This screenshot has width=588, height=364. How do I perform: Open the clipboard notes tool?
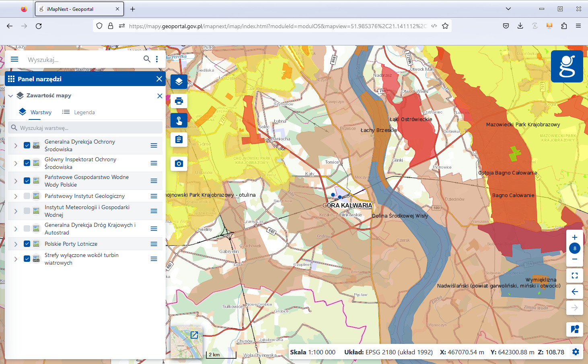tap(179, 140)
